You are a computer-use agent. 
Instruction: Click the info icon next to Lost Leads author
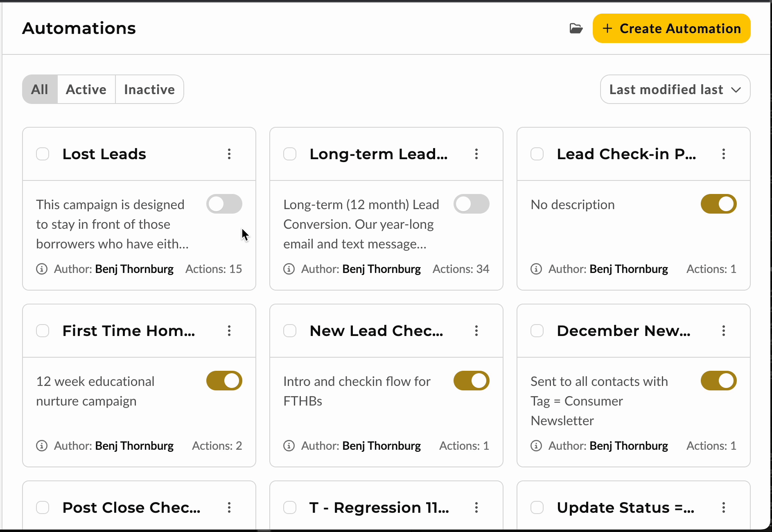point(42,269)
